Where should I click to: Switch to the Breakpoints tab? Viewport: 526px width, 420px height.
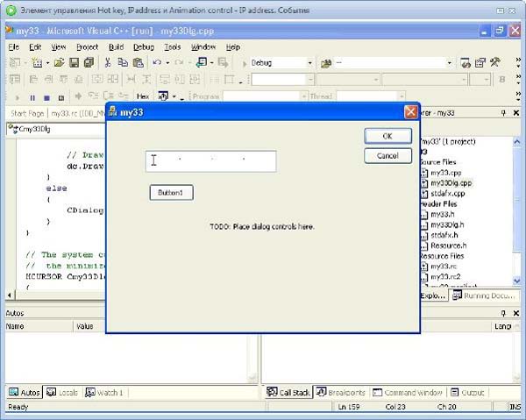340,393
